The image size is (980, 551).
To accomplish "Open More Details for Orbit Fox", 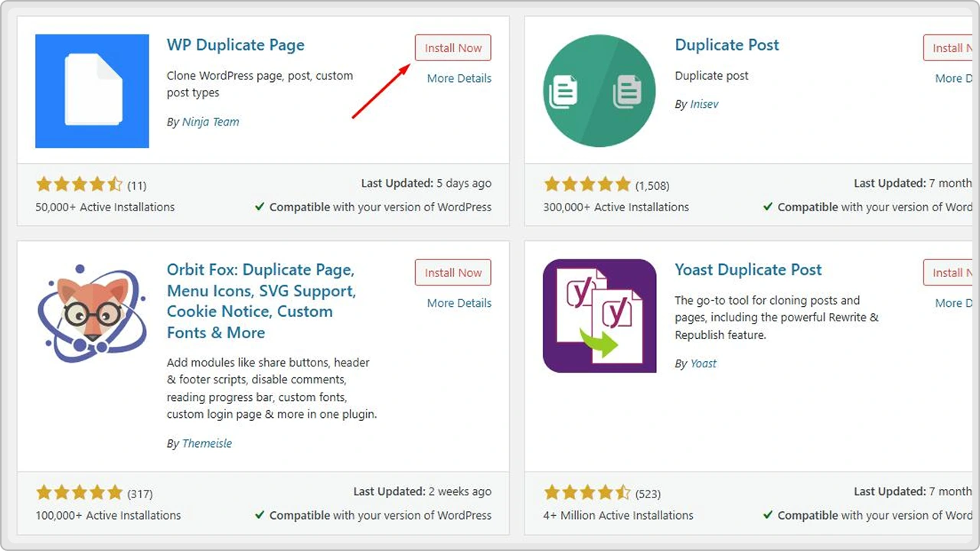I will 459,303.
